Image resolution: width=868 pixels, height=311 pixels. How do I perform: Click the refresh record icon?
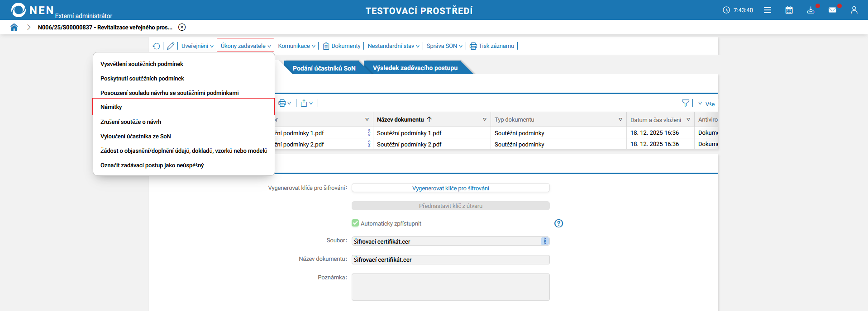coord(156,46)
